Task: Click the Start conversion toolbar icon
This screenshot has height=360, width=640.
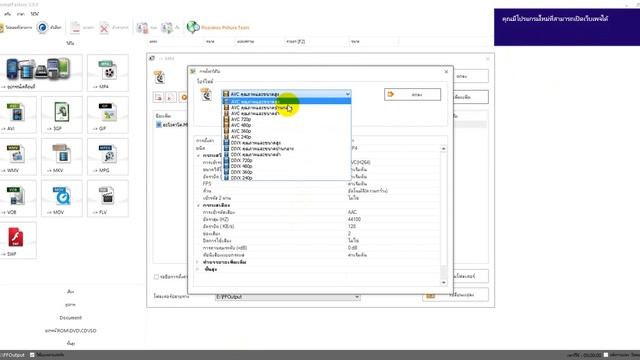Action: coord(167,27)
